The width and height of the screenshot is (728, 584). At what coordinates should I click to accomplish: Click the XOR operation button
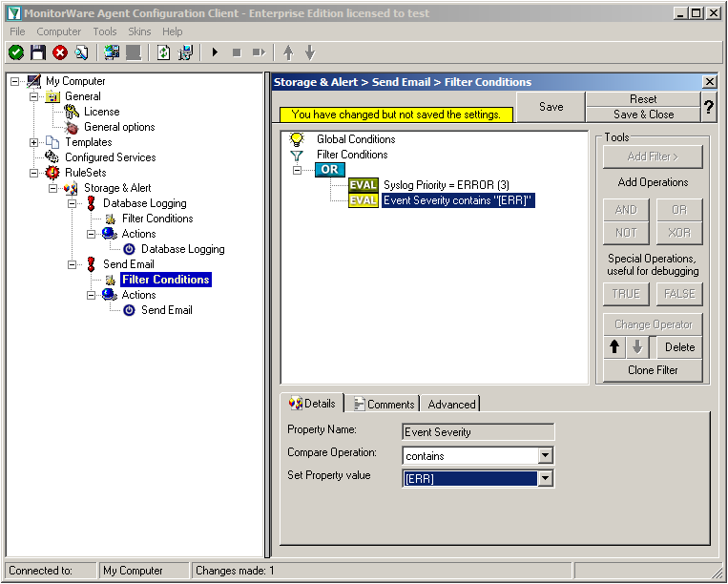tap(679, 233)
